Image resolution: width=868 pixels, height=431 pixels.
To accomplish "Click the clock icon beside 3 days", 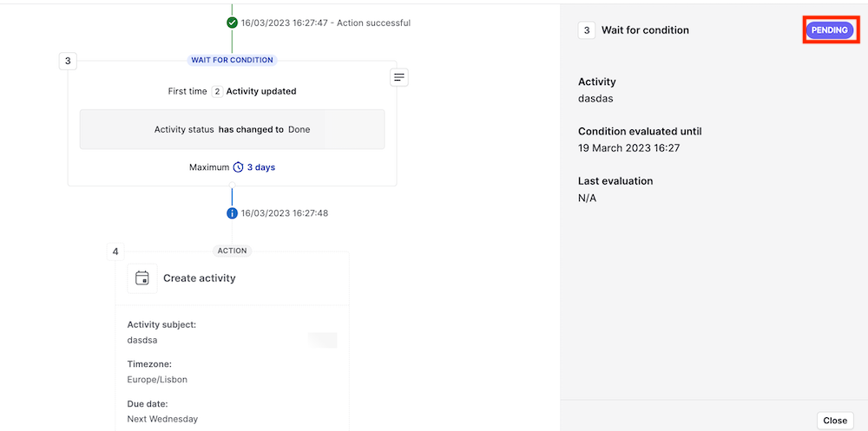I will pos(238,167).
